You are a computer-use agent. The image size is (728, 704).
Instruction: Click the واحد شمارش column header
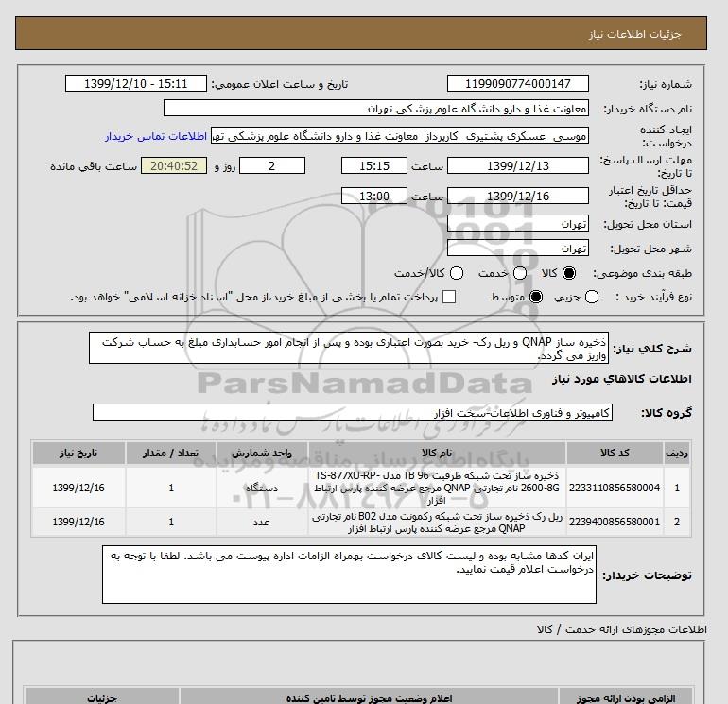tap(262, 453)
